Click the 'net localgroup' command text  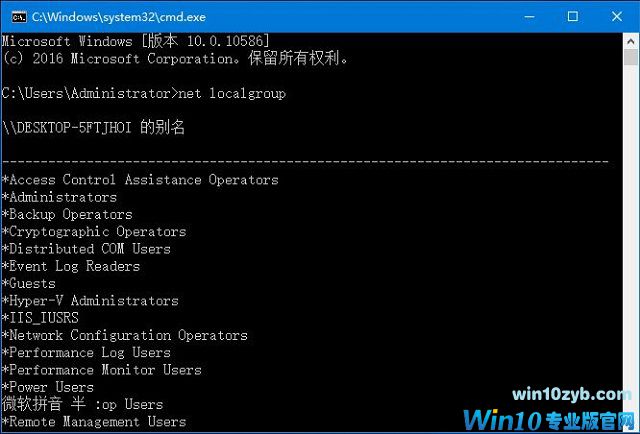pos(232,93)
